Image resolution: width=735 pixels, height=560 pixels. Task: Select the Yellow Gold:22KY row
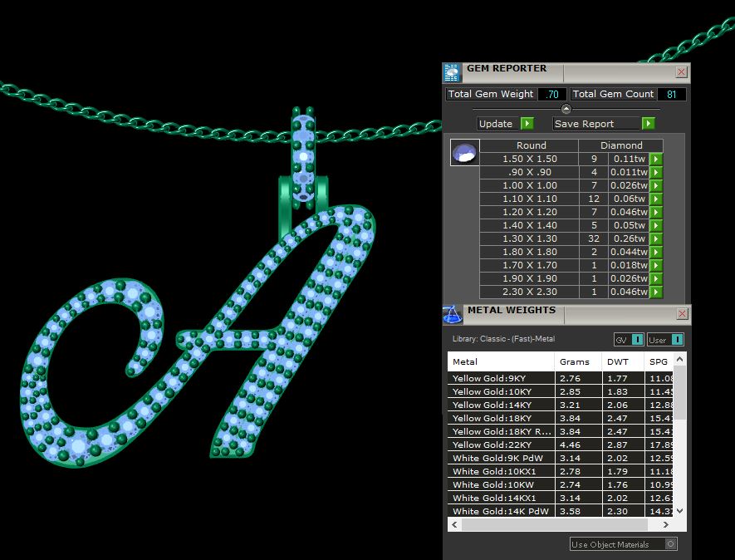[x=561, y=445]
